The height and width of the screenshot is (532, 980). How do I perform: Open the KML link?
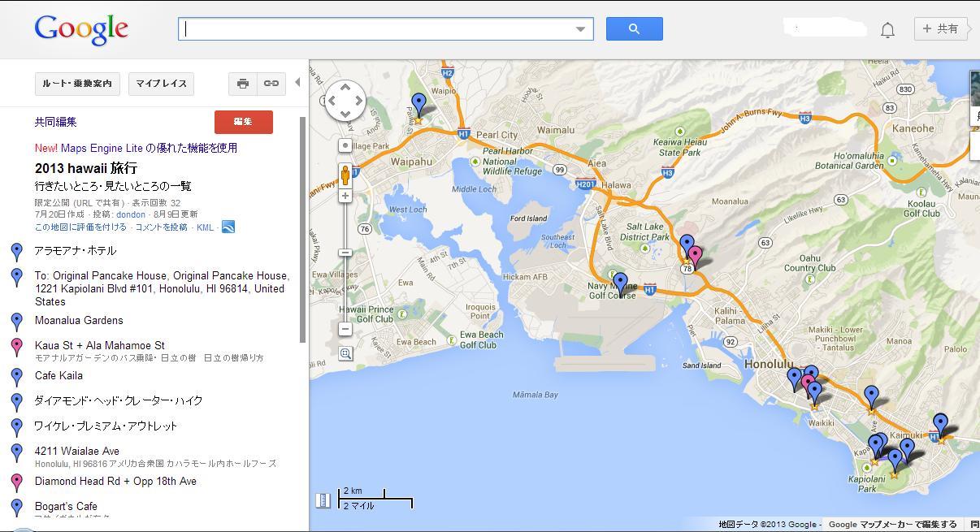205,227
